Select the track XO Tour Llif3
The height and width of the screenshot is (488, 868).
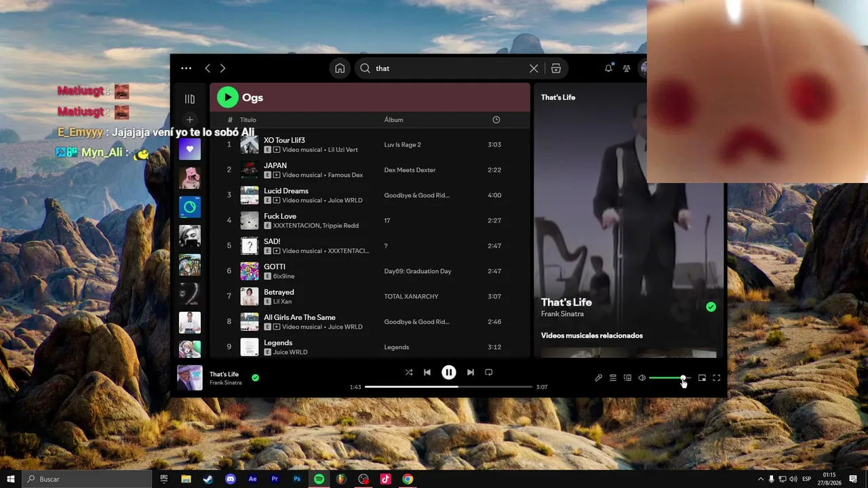(284, 140)
